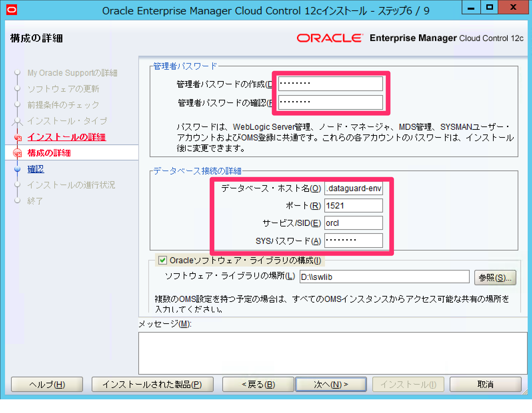This screenshot has width=532, height=413.
Task: Click the red step icon beside インストールの詳細
Action: [18, 137]
